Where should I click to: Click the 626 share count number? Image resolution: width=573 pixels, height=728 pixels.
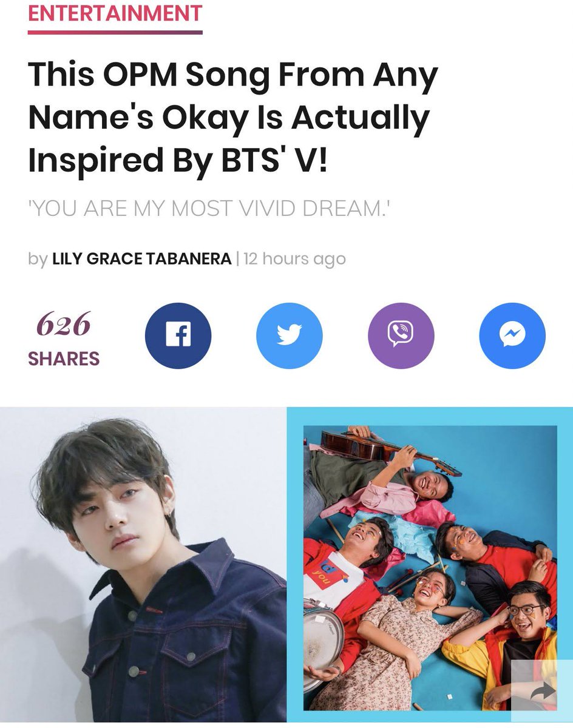point(64,325)
